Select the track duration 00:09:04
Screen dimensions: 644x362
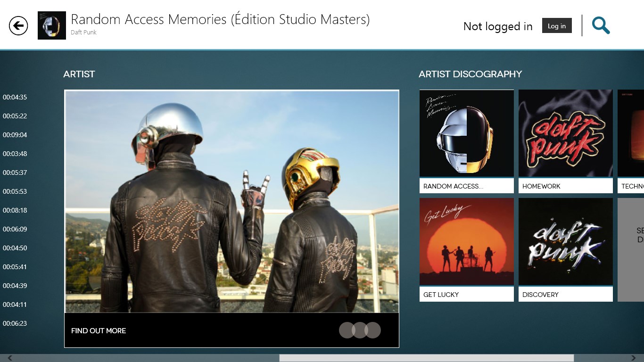click(x=15, y=135)
